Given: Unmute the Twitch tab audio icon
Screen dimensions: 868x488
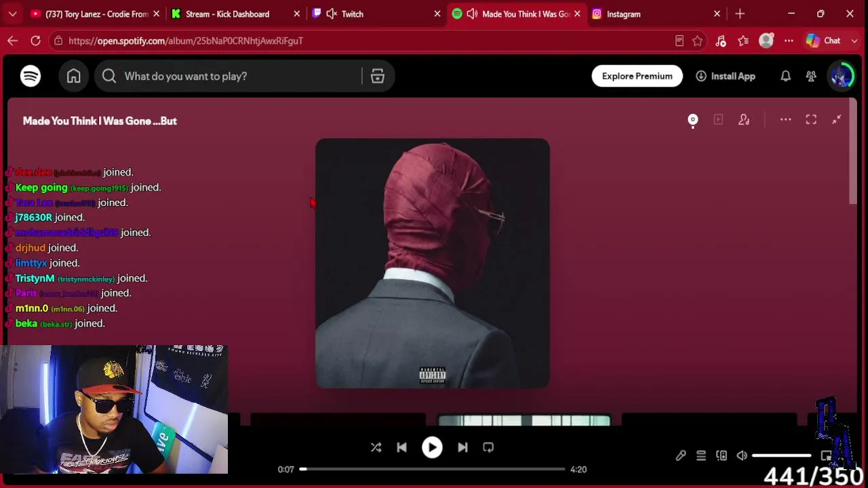Looking at the screenshot, I should (332, 14).
